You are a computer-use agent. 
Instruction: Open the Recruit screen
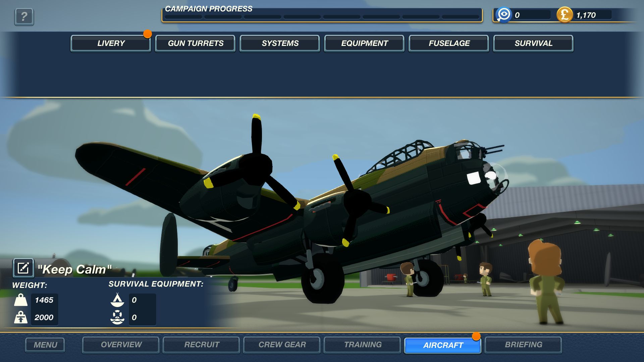(201, 345)
